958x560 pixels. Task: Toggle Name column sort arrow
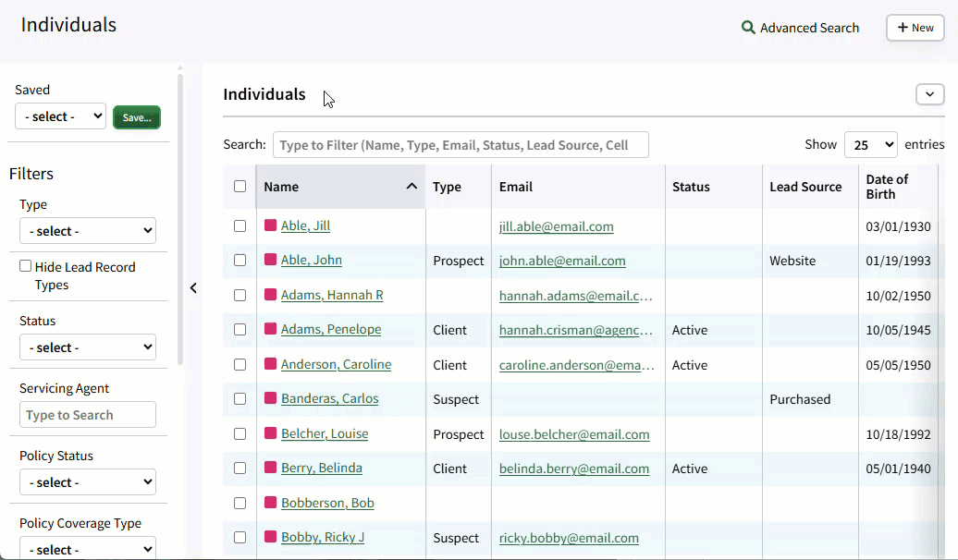[x=411, y=187]
